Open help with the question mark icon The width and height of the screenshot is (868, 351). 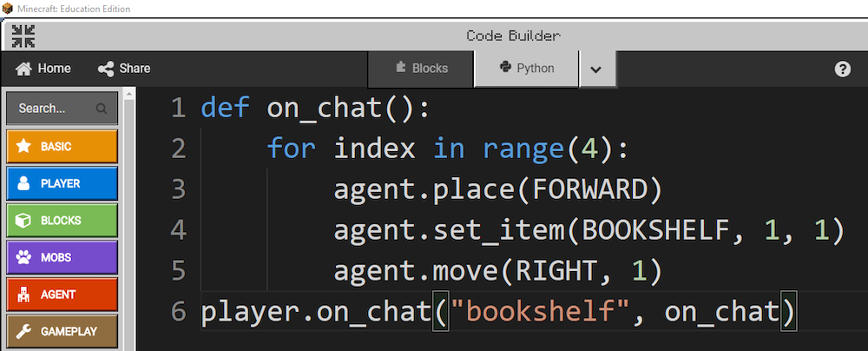[x=842, y=70]
